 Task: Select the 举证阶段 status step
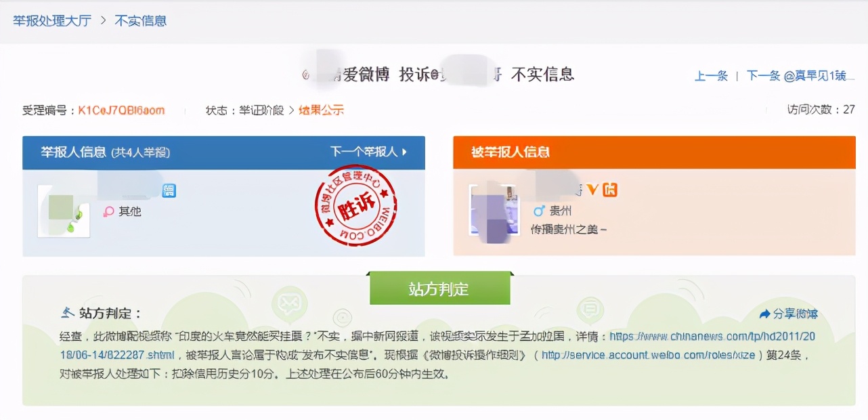point(261,110)
